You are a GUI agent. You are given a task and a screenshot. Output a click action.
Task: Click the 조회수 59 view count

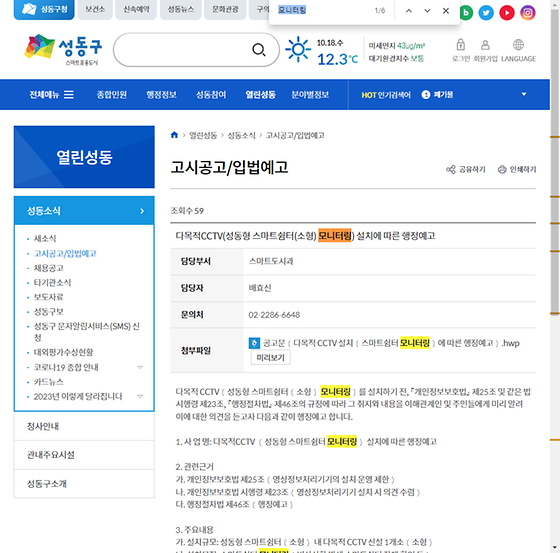point(187,211)
